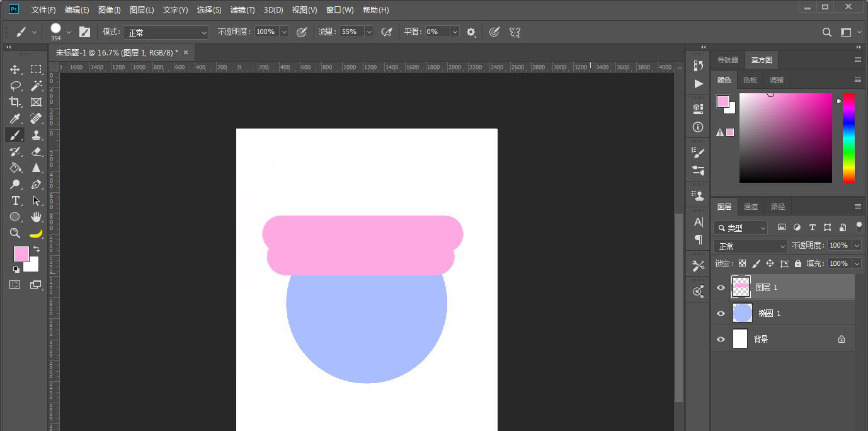Select the Lasso tool

coord(15,86)
